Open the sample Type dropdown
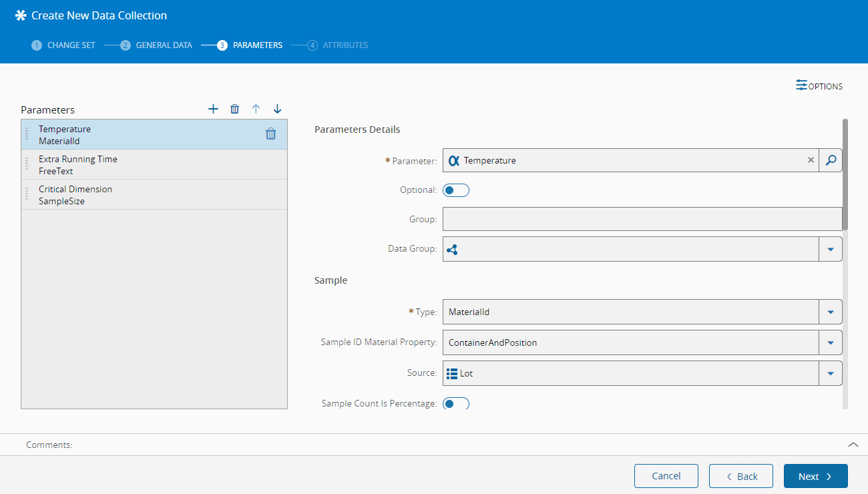 (831, 312)
